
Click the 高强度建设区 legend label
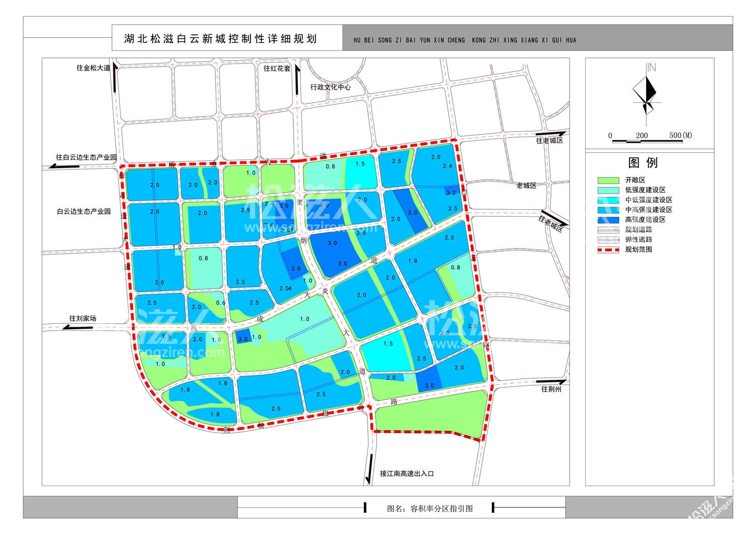(x=645, y=220)
